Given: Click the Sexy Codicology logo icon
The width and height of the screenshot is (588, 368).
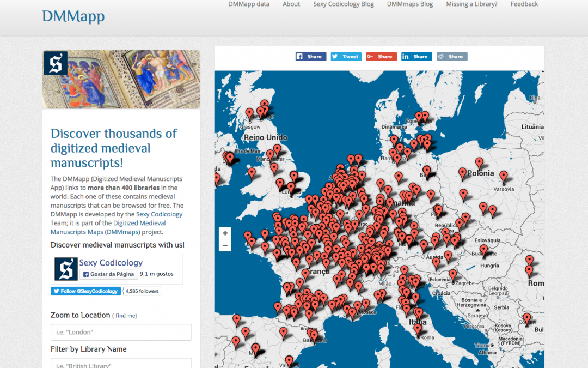Looking at the screenshot, I should (65, 269).
